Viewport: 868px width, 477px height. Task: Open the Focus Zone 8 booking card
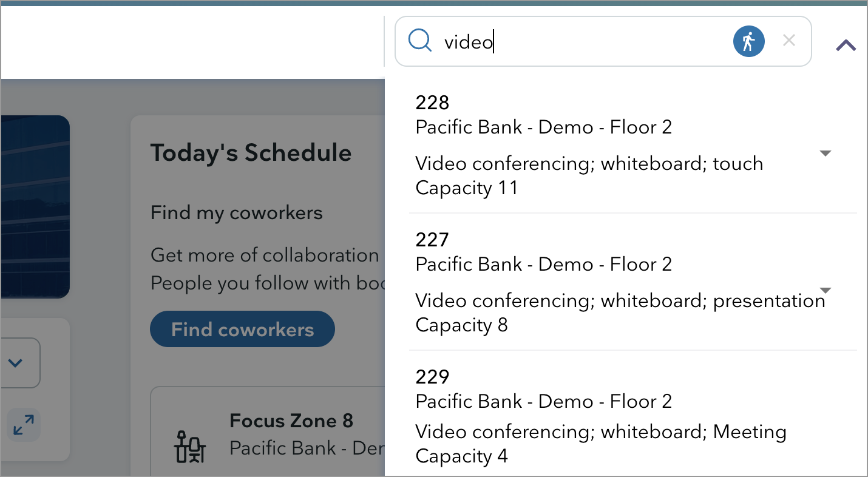point(268,432)
